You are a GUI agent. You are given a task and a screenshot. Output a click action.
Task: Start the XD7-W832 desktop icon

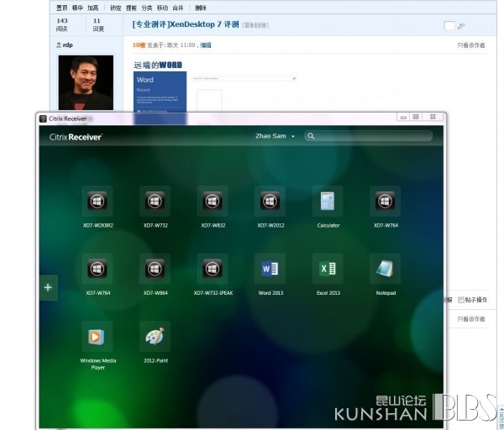[x=213, y=202]
